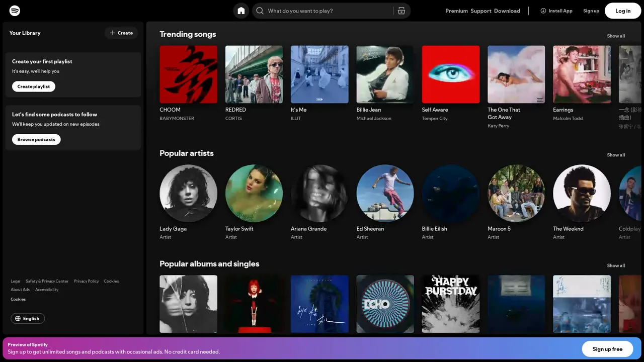Click the Spotify logo icon

point(15,11)
